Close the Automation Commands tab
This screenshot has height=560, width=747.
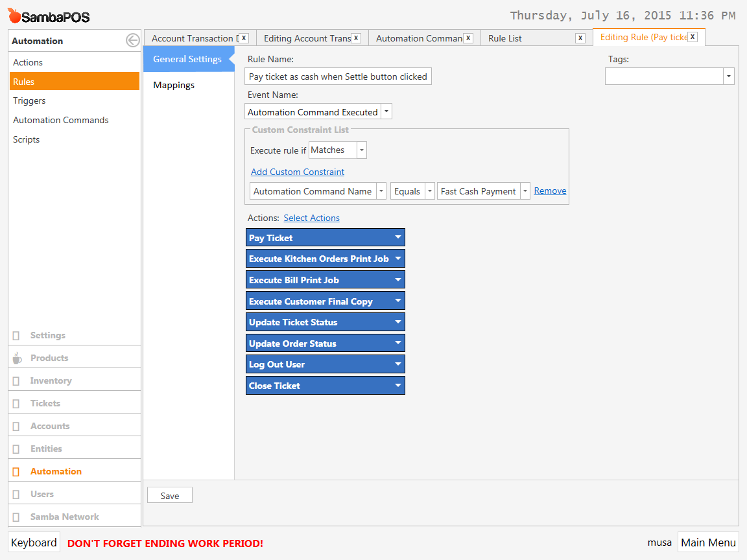468,38
